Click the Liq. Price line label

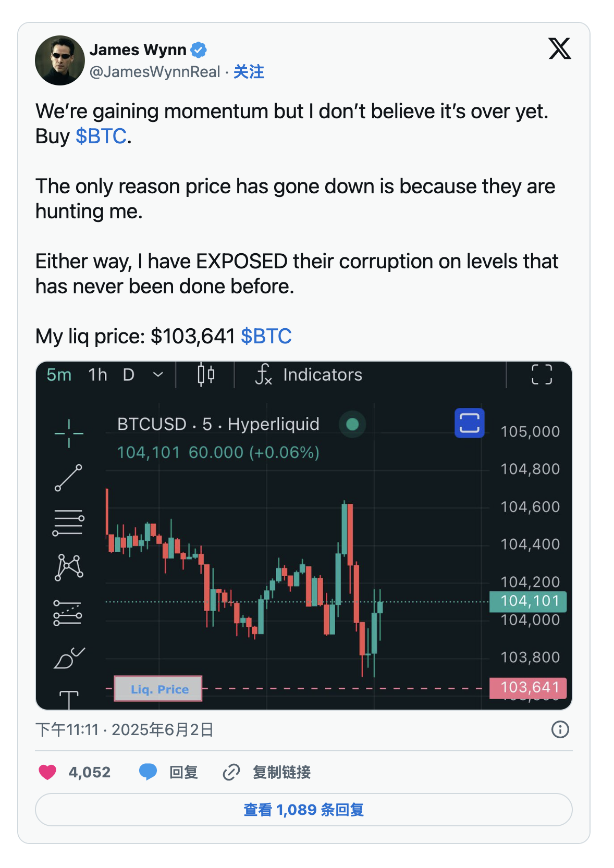[158, 689]
